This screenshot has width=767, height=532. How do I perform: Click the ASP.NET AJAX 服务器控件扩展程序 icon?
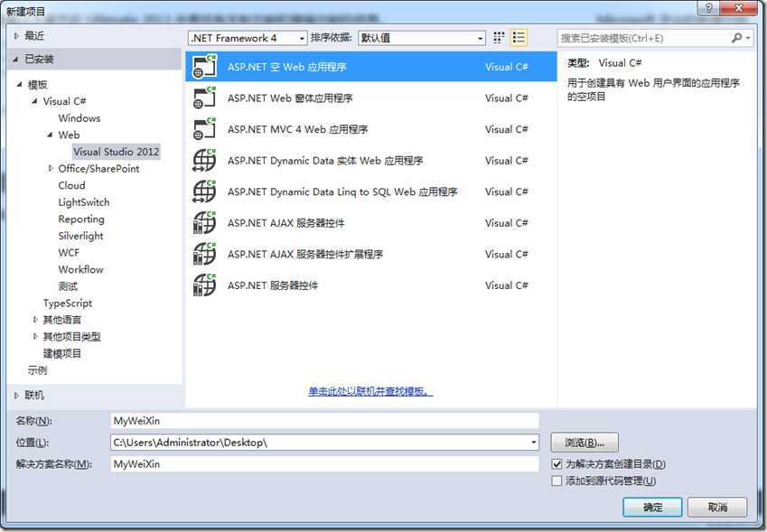tap(204, 255)
